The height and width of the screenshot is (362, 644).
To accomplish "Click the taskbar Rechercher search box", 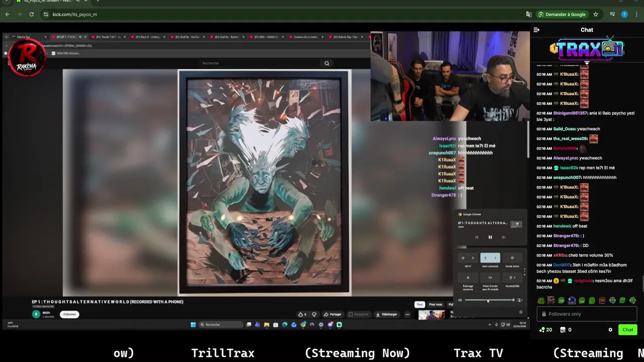I will point(221,325).
